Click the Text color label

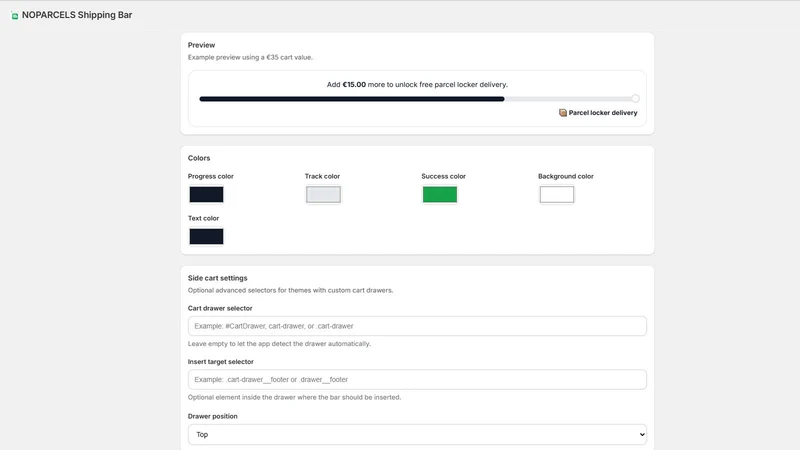point(203,218)
